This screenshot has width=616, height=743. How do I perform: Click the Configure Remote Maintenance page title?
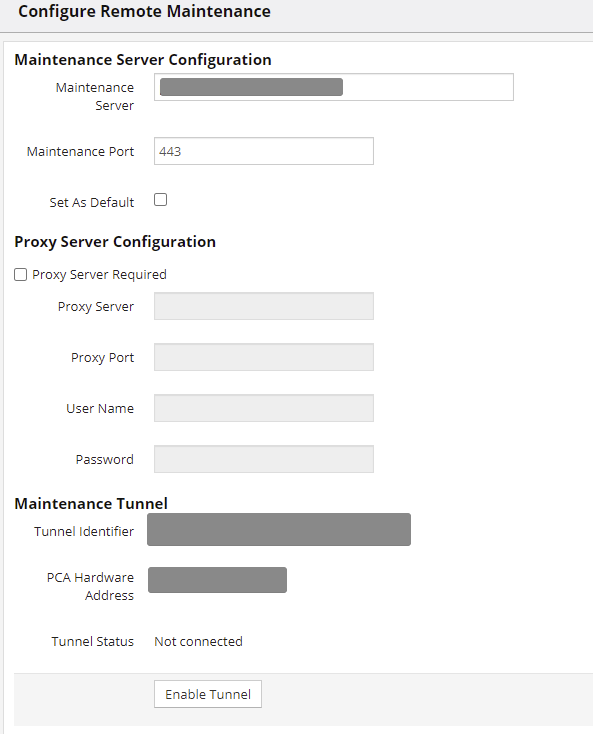[x=144, y=12]
